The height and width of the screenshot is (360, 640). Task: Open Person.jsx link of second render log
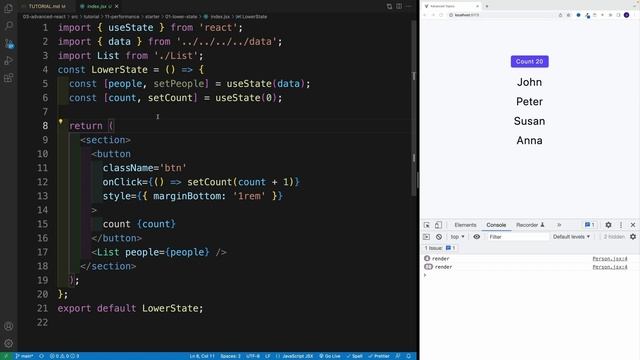[x=610, y=267]
